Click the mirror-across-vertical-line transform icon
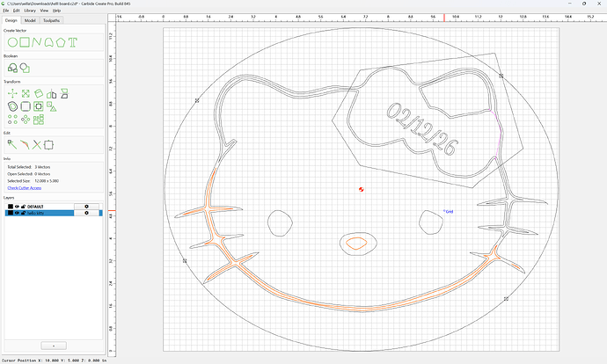This screenshot has height=364, width=607. [52, 93]
